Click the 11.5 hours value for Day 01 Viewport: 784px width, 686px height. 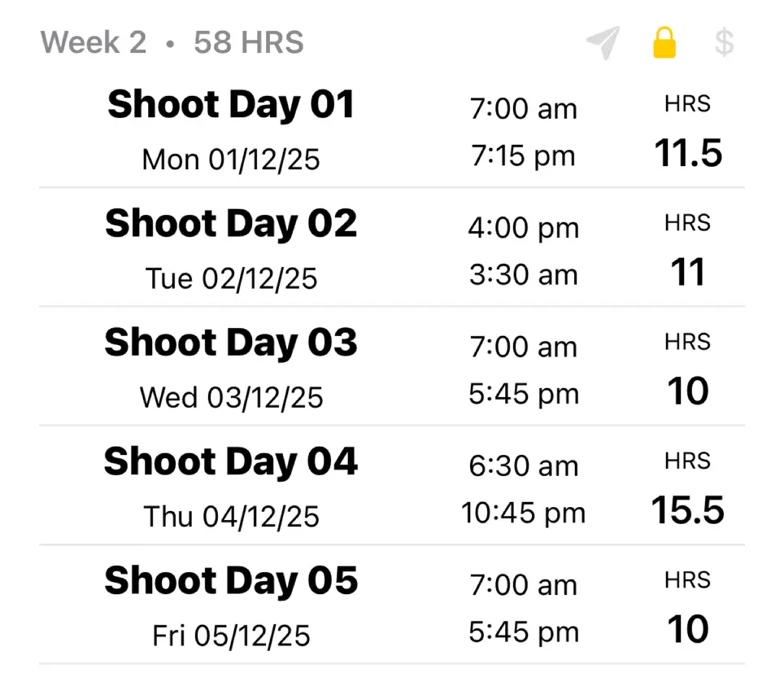(687, 153)
